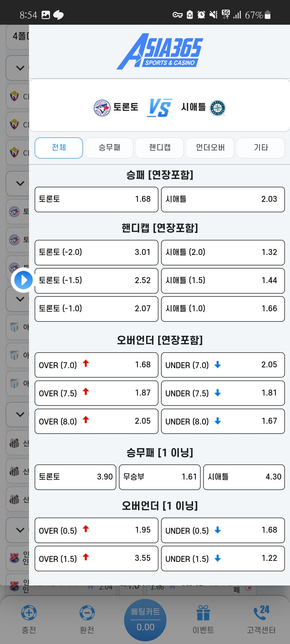This screenshot has height=644, width=290.
Task: Switch to the 핸디캡 tab
Action: (x=160, y=148)
